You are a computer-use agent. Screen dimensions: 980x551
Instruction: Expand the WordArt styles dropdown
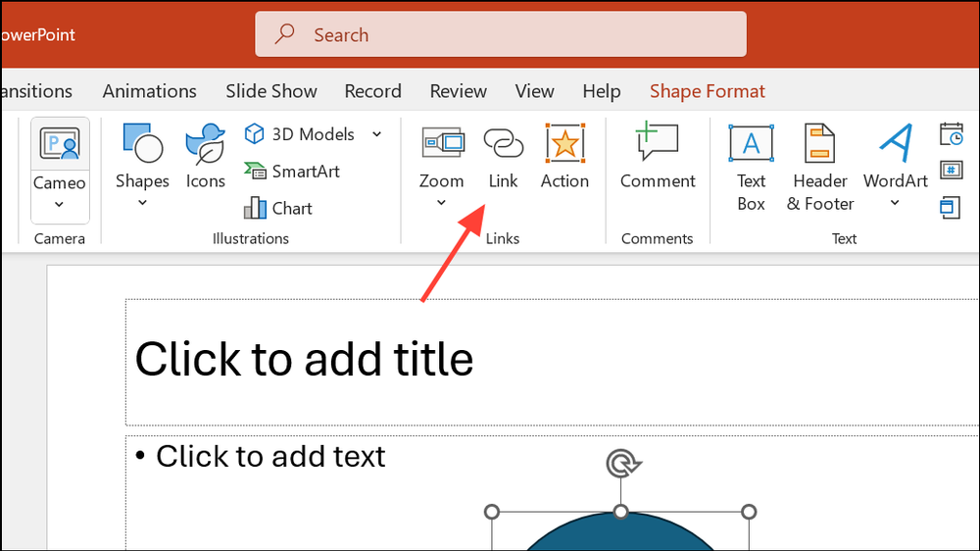click(895, 203)
